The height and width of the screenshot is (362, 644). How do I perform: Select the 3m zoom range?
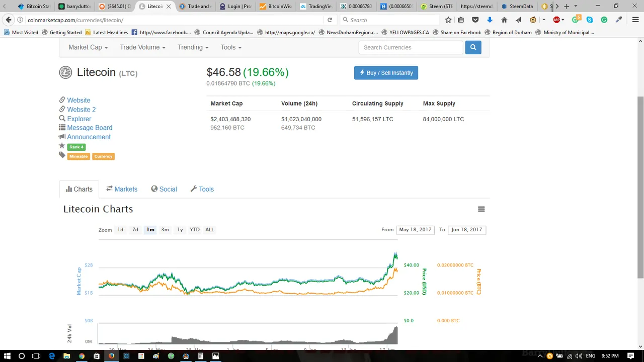coord(165,230)
